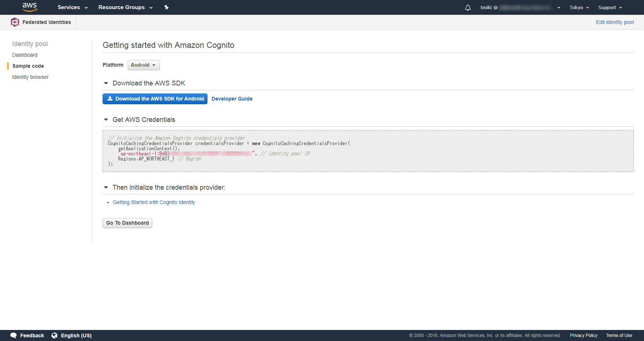Click the AWS logo in the navigation bar
Screen dimensions: 644x341
pyautogui.click(x=29, y=7)
